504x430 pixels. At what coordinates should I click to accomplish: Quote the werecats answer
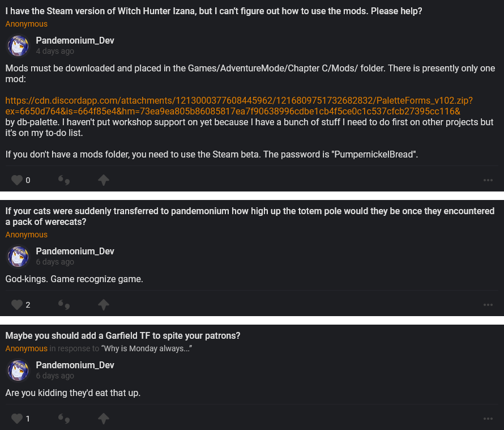pyautogui.click(x=64, y=305)
